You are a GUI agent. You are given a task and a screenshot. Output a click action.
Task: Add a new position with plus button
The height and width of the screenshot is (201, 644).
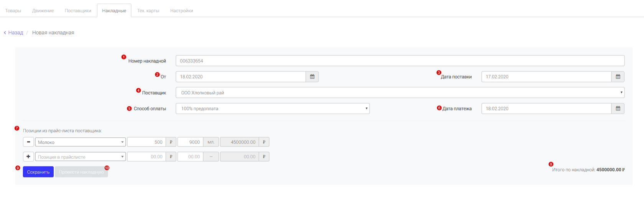point(28,157)
